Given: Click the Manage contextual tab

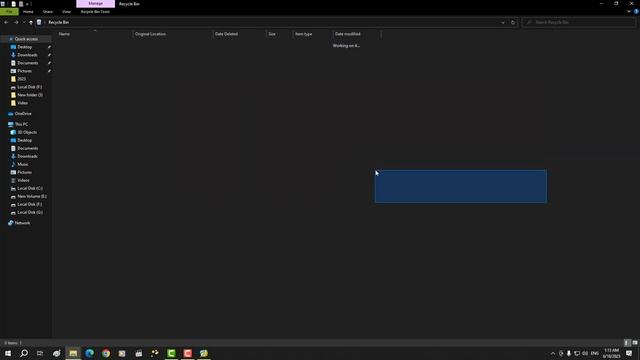Looking at the screenshot, I should 96,4.
